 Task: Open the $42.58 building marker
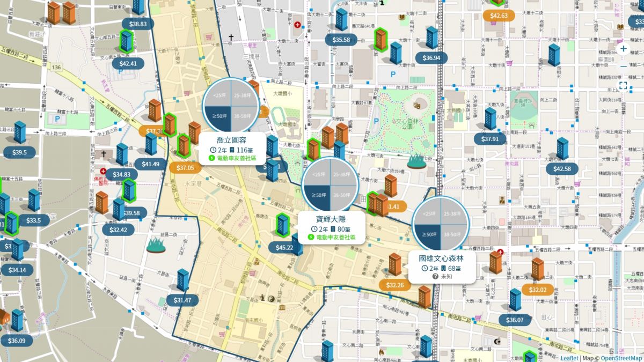point(562,169)
